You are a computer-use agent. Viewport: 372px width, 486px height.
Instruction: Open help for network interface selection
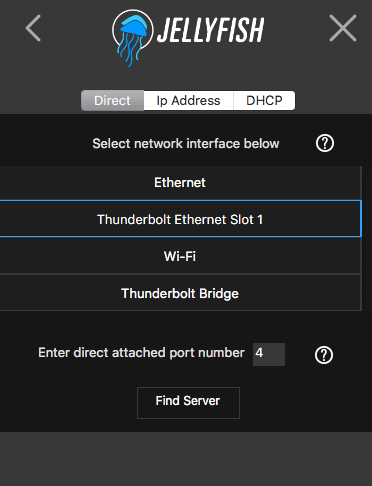(325, 143)
